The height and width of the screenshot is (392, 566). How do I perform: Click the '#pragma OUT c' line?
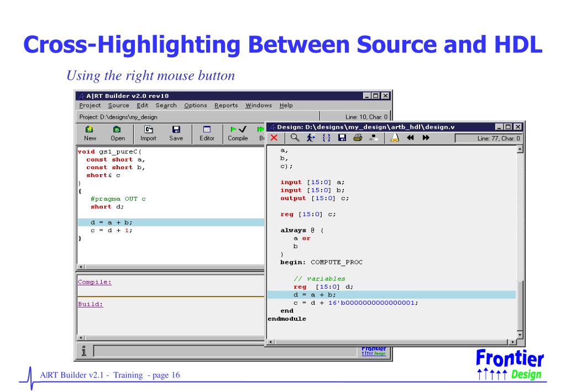point(118,199)
